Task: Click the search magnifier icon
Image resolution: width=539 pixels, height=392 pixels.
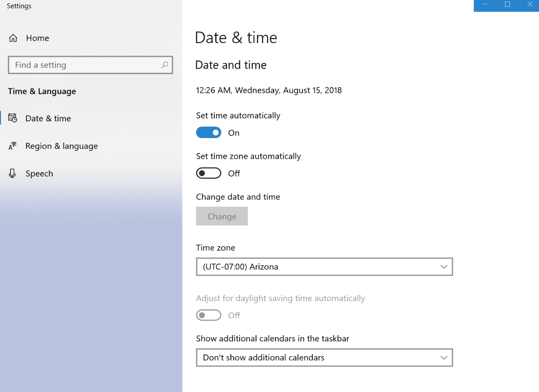Action: pyautogui.click(x=164, y=65)
